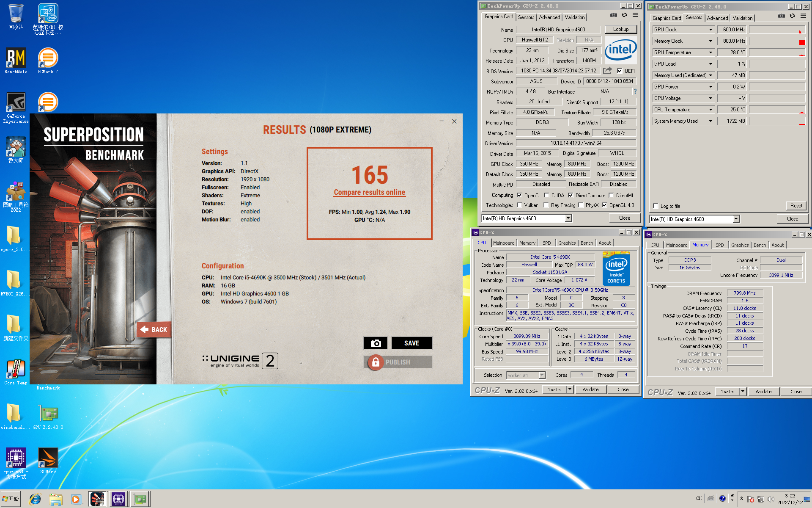Screen dimensions: 812x508
Task: Open the Socket #1 selection dropdown in CPU-Z
Action: pos(542,375)
